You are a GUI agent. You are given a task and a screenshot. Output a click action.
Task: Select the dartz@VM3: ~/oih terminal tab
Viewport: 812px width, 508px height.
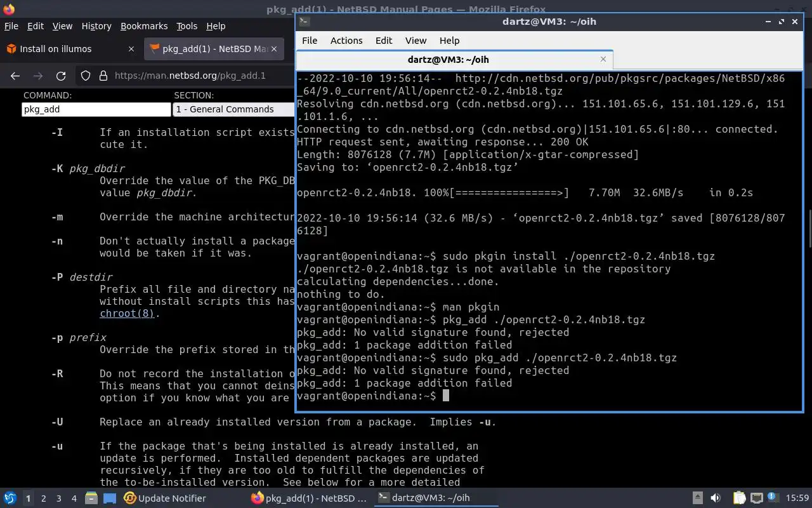pyautogui.click(x=455, y=59)
